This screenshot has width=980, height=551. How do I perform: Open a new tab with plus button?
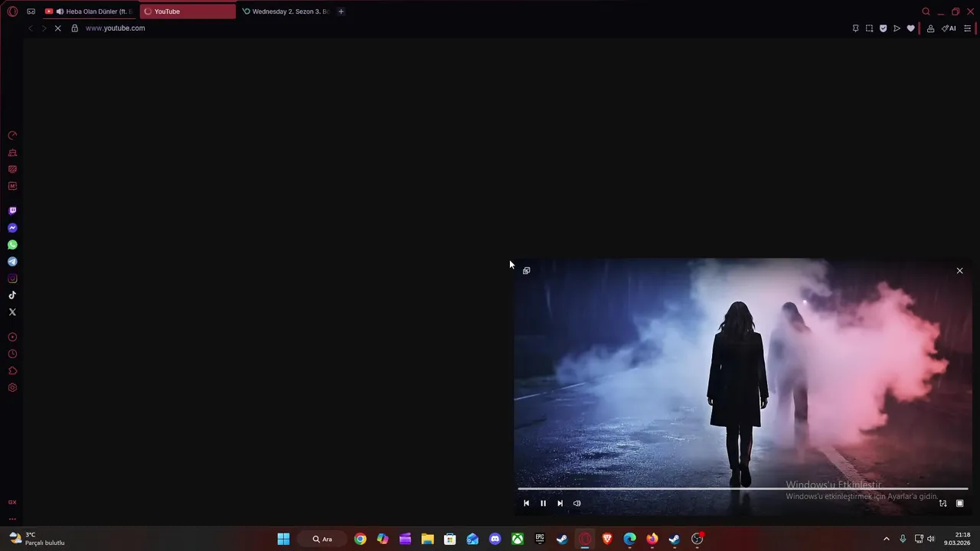coord(341,11)
